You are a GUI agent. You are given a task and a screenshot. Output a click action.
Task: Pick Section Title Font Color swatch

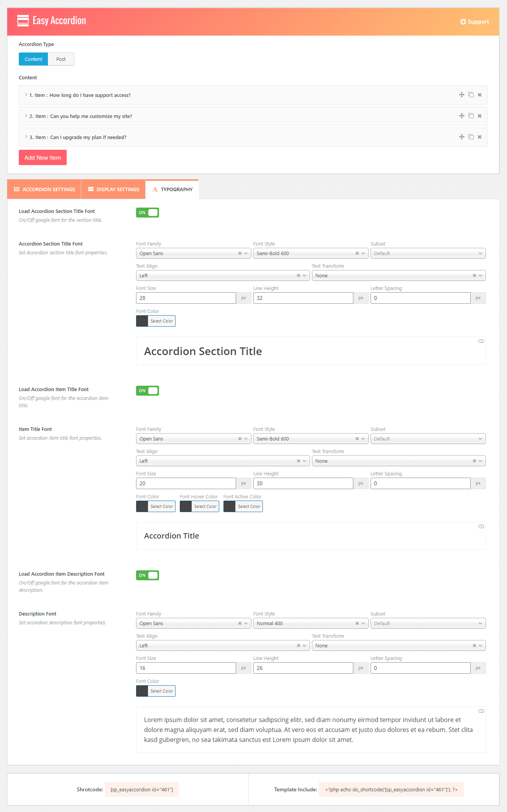pos(156,321)
